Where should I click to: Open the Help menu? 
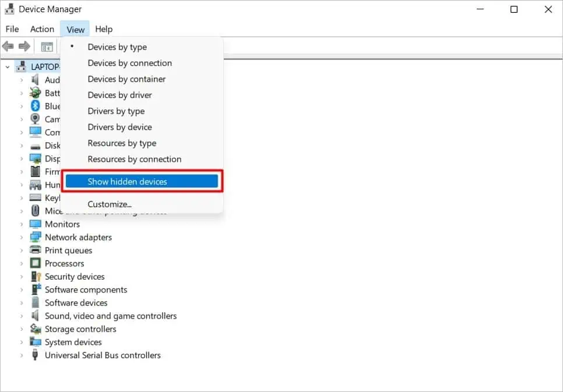pyautogui.click(x=104, y=29)
